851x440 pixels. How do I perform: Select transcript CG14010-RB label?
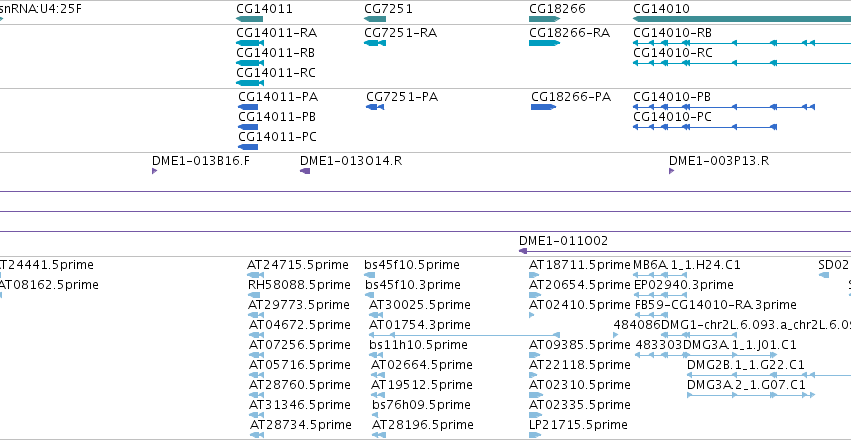click(672, 33)
